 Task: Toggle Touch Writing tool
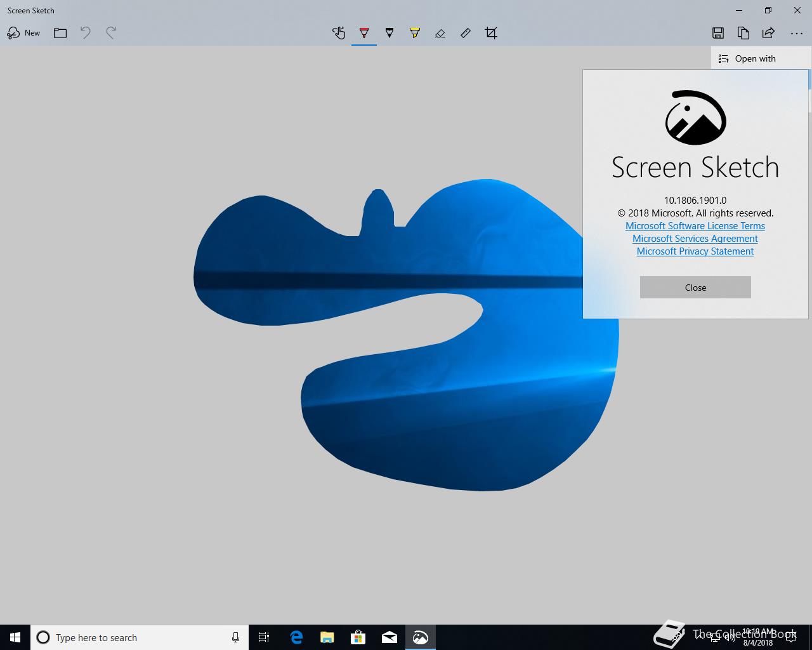[x=339, y=33]
